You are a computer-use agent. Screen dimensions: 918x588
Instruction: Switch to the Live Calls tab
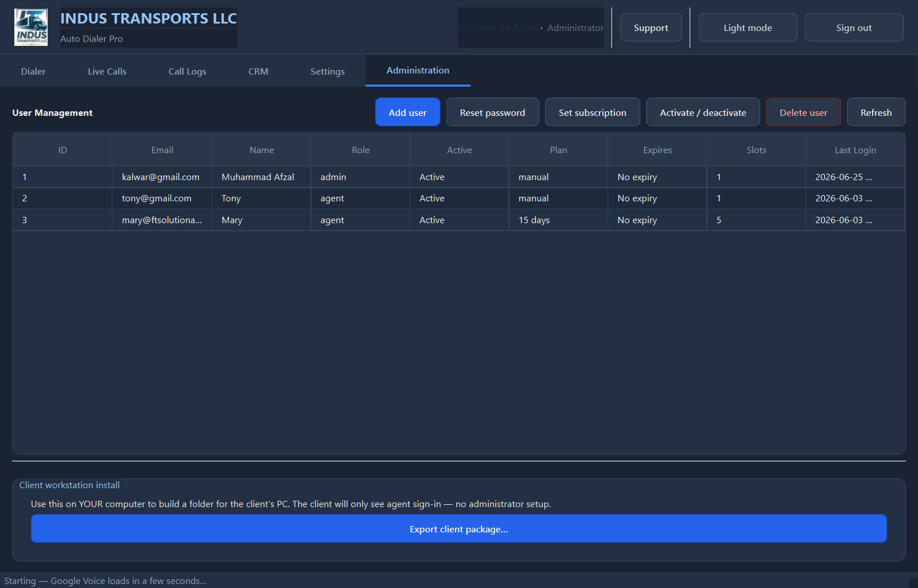tap(107, 71)
